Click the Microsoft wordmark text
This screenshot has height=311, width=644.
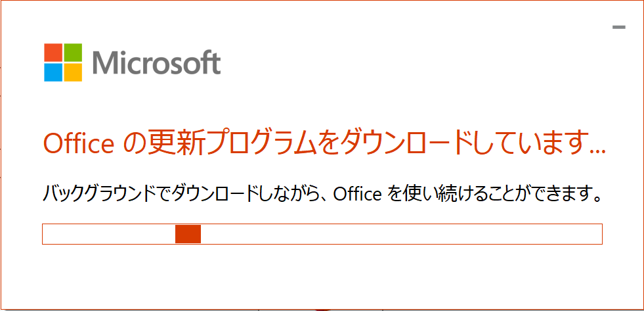[156, 63]
